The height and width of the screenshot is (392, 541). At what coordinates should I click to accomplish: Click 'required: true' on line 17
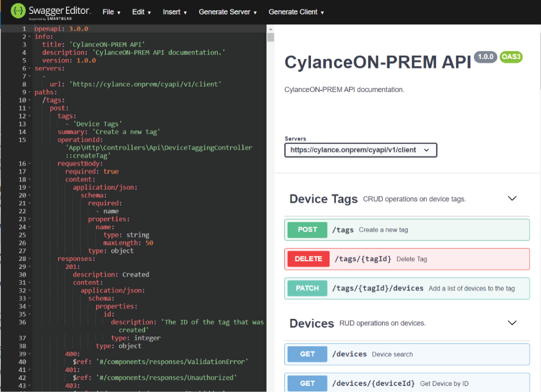[x=92, y=171]
